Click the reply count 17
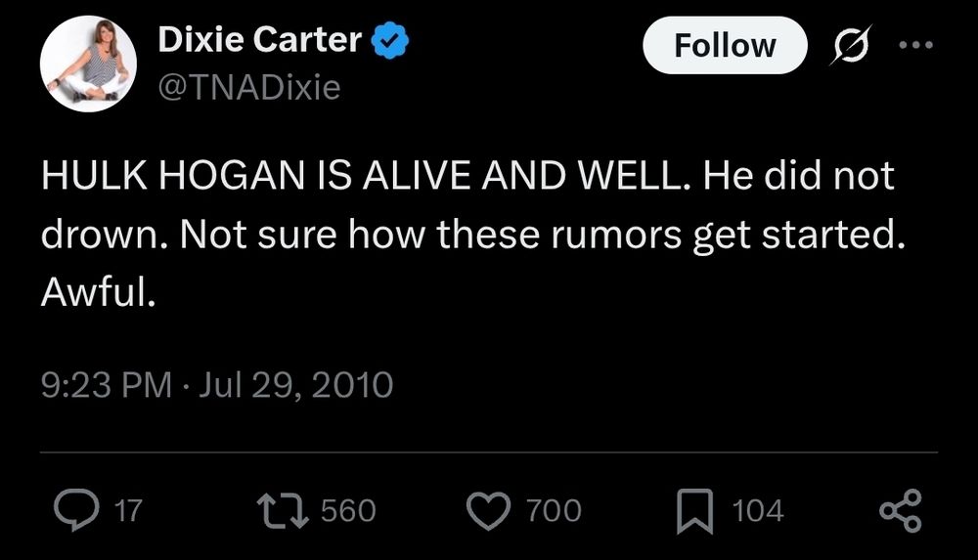 pyautogui.click(x=128, y=510)
